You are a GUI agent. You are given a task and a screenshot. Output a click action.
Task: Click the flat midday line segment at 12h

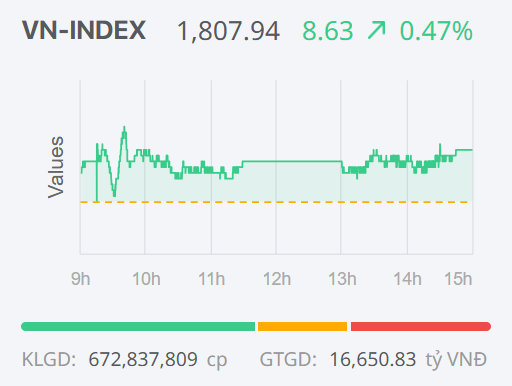(x=276, y=161)
